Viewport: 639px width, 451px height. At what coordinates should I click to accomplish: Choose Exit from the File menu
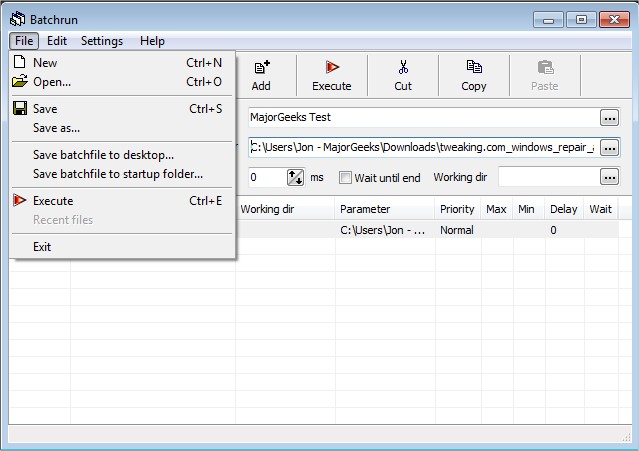(122, 247)
